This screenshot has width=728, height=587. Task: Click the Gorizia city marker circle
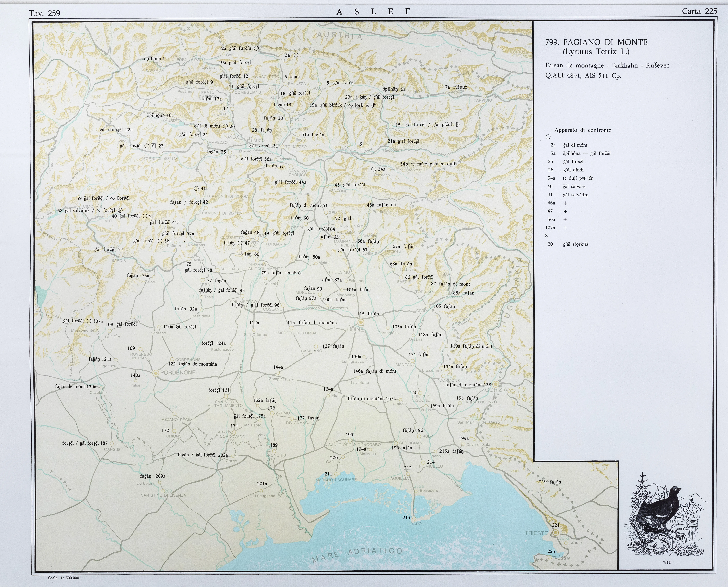495,384
